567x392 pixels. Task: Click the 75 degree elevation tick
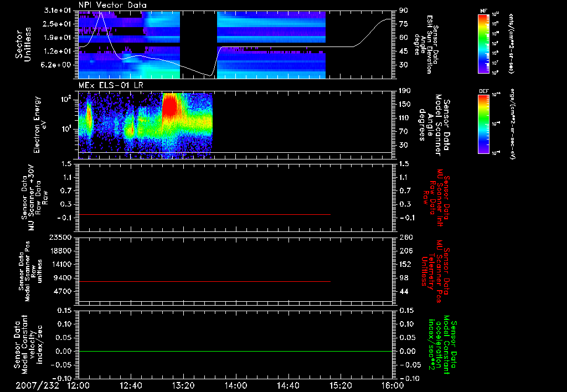(404, 24)
